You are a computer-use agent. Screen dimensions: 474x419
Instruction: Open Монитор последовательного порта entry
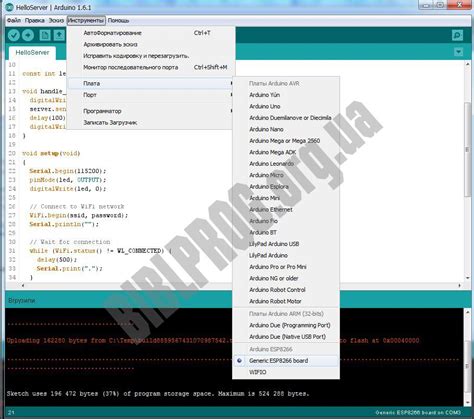tap(151, 67)
